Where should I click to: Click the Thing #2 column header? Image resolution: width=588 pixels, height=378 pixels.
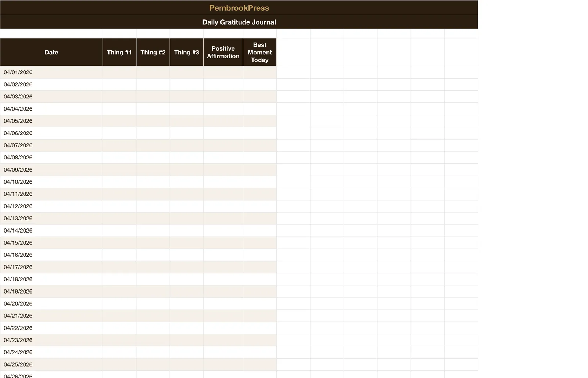(153, 52)
